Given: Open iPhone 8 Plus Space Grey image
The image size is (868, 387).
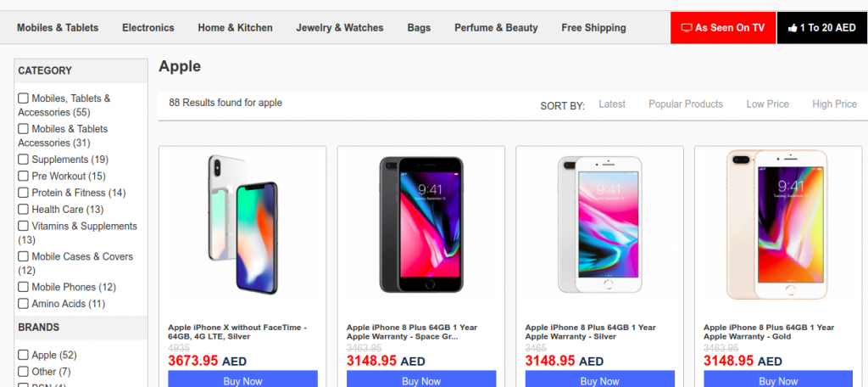Looking at the screenshot, I should [x=421, y=225].
